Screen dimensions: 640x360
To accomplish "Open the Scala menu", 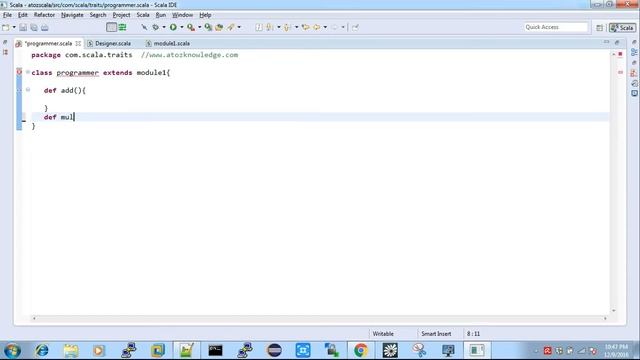I will tap(142, 15).
